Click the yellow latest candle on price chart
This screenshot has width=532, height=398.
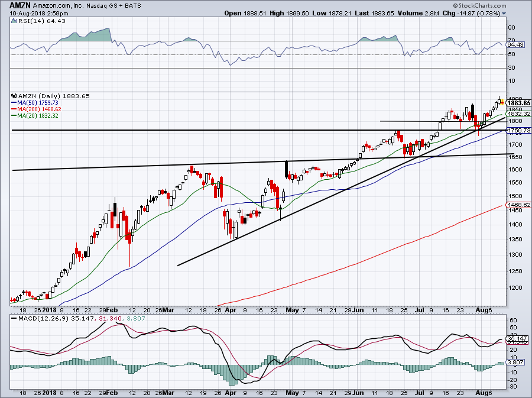click(502, 102)
